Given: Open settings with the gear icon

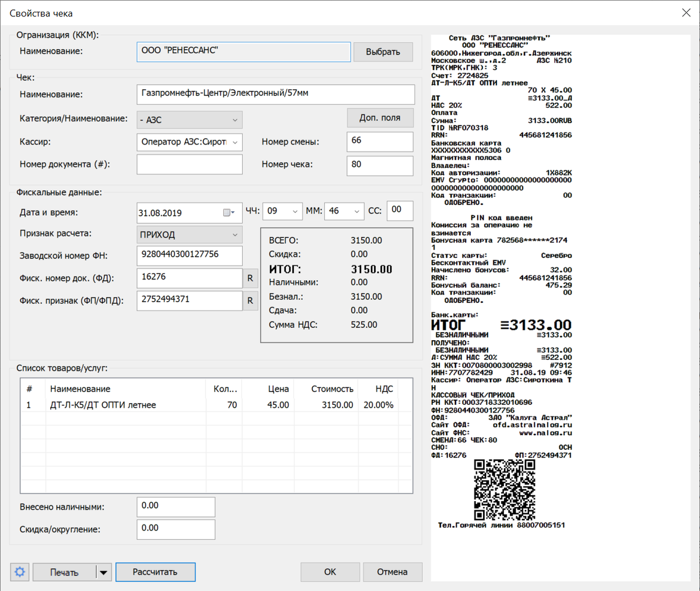Looking at the screenshot, I should pos(20,572).
